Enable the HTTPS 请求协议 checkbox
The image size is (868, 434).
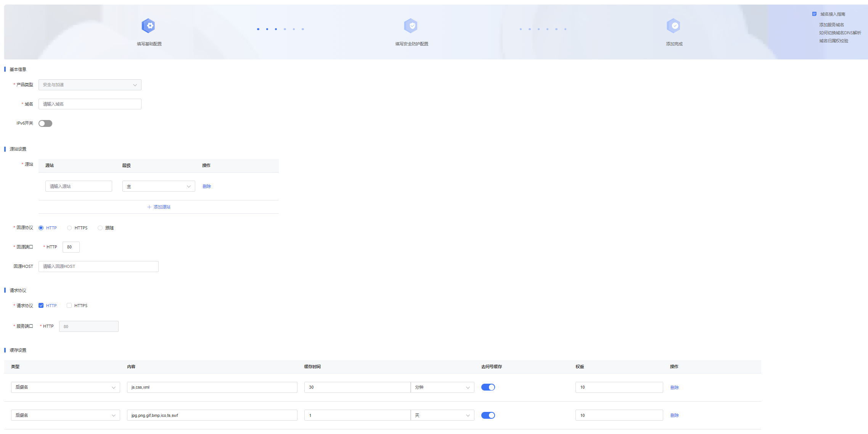pos(69,306)
